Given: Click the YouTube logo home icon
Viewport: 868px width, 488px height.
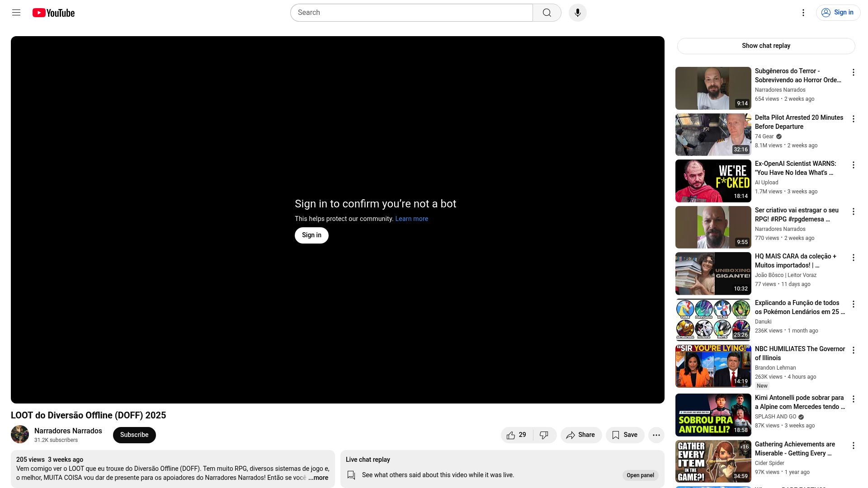Looking at the screenshot, I should pos(53,13).
